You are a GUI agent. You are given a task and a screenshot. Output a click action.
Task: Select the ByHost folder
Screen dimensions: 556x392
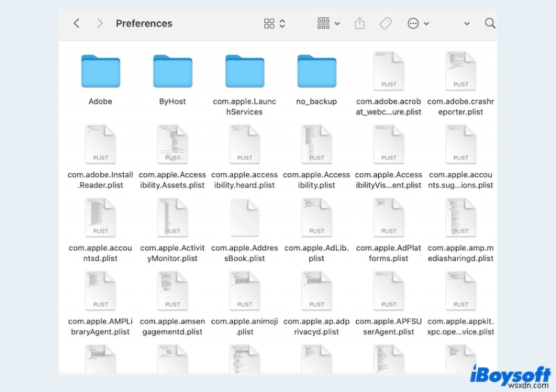tap(172, 71)
